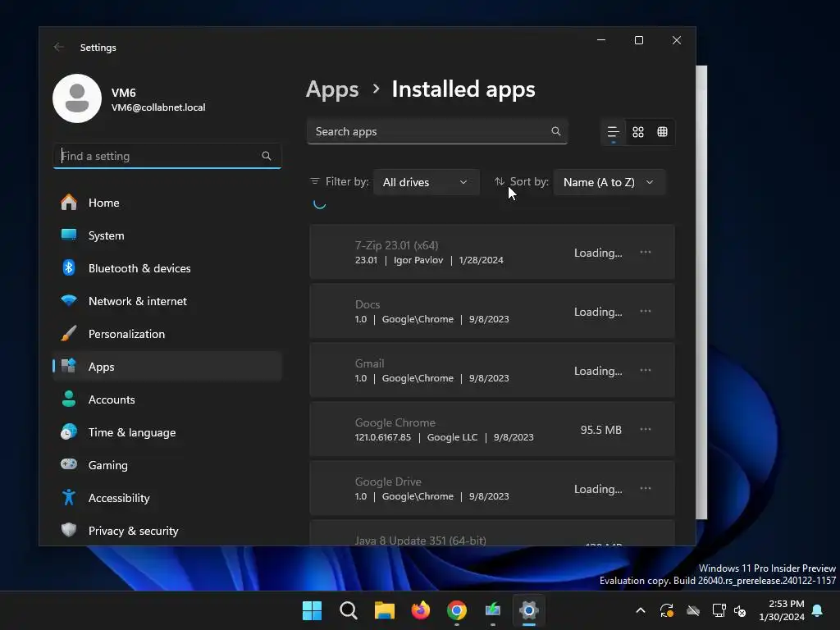This screenshot has width=840, height=630.
Task: Open more options for Google Chrome
Action: 646,429
